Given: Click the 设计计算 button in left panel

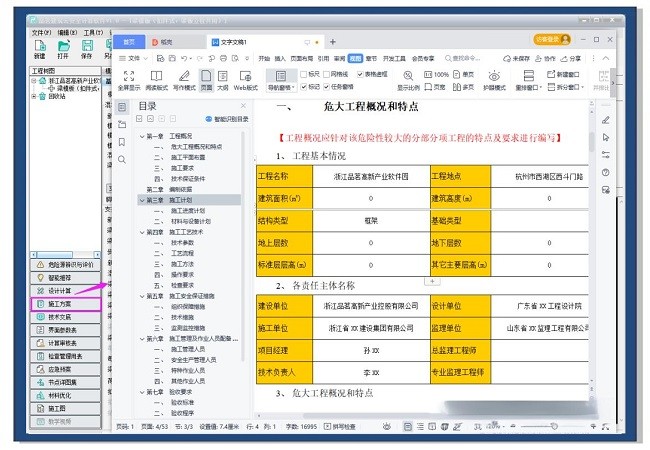Looking at the screenshot, I should (x=65, y=291).
